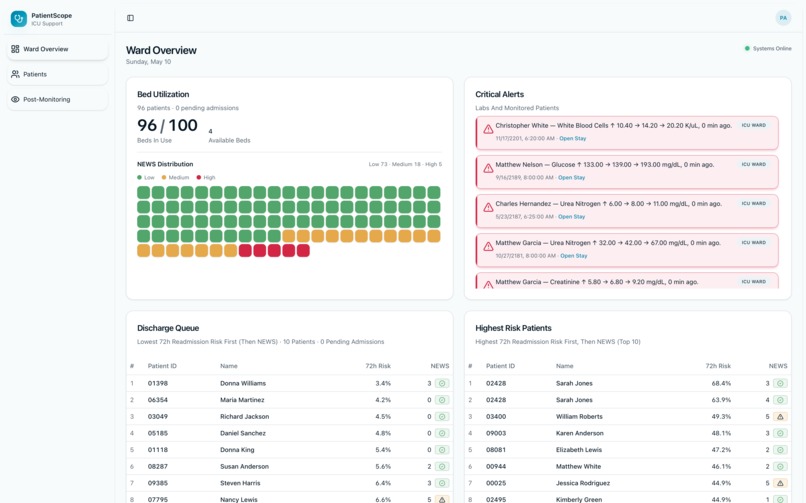
Task: Open the Ward Overview page
Action: [58, 49]
